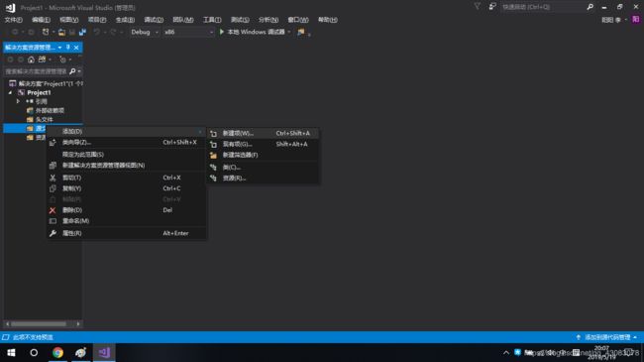
Task: Choose 剪切(T) Ctrl+X in the context menu
Action: [x=127, y=178]
